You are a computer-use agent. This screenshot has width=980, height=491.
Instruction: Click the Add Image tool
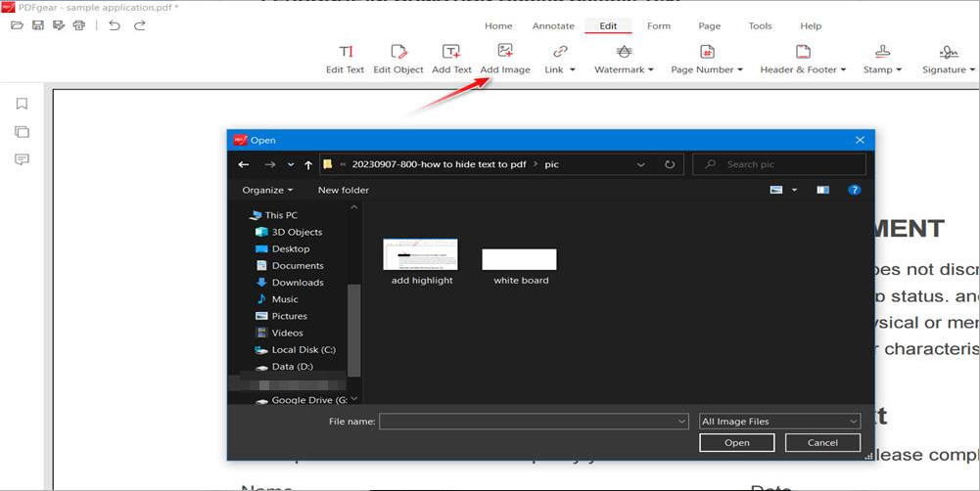click(505, 60)
